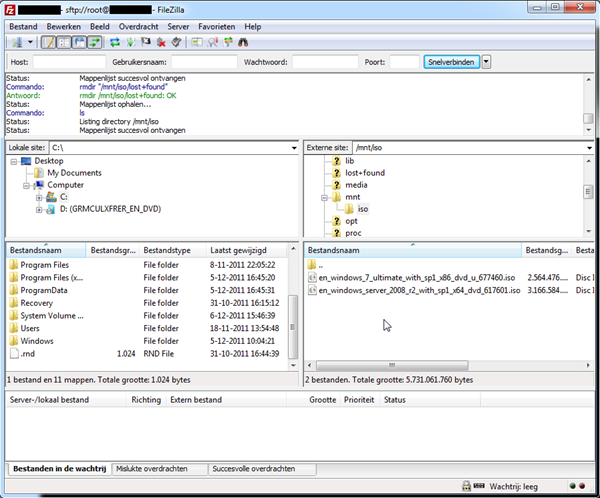Toggle the transfer queue display
The height and width of the screenshot is (498, 600).
(95, 42)
